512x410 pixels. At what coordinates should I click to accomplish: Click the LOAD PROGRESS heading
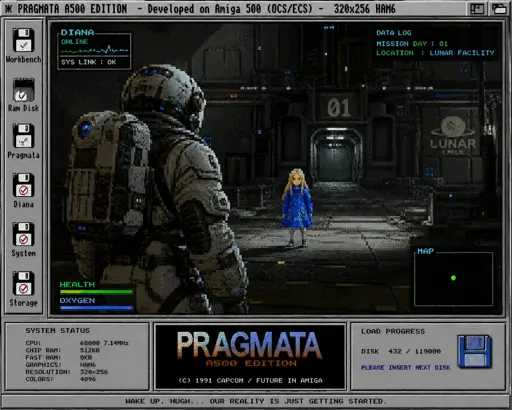pos(393,331)
